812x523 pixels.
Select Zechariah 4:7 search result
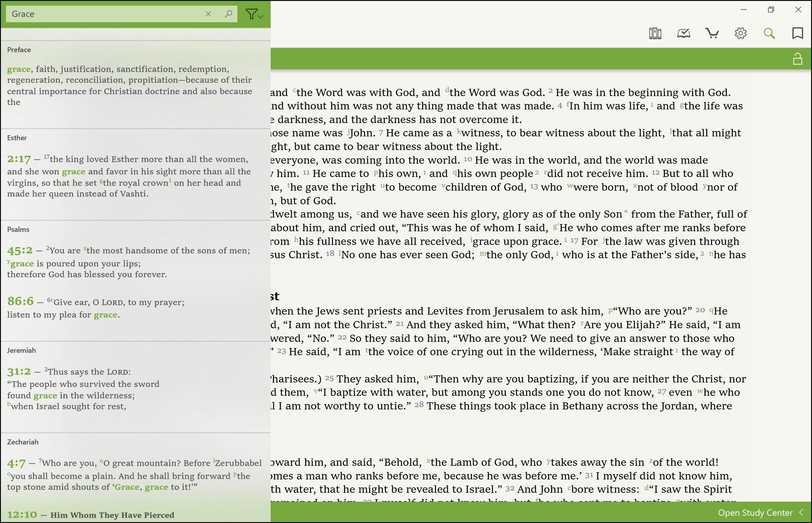coord(16,463)
